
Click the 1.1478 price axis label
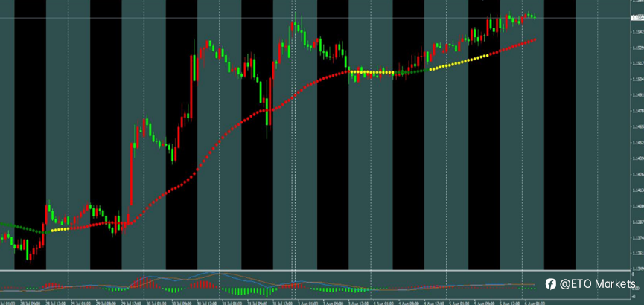638,111
